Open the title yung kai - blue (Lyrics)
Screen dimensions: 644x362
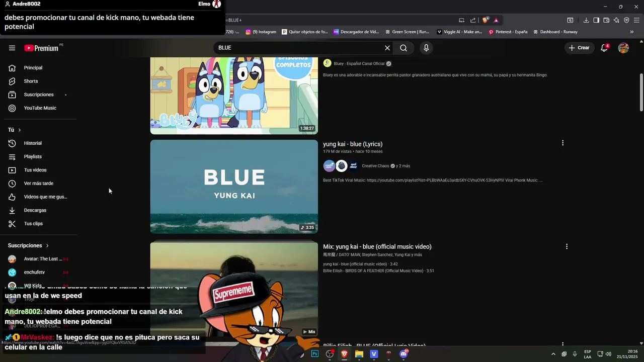click(x=353, y=144)
